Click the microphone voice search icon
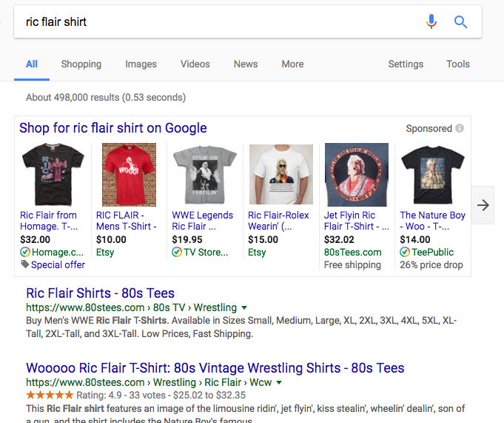This screenshot has width=504, height=423. [x=431, y=22]
